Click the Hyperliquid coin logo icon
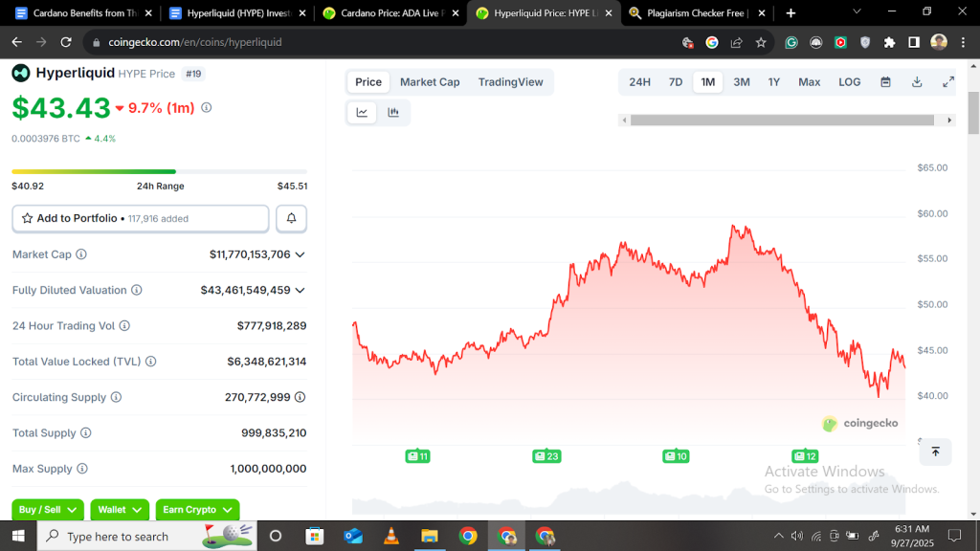Viewport: 980px width, 551px height. (21, 73)
